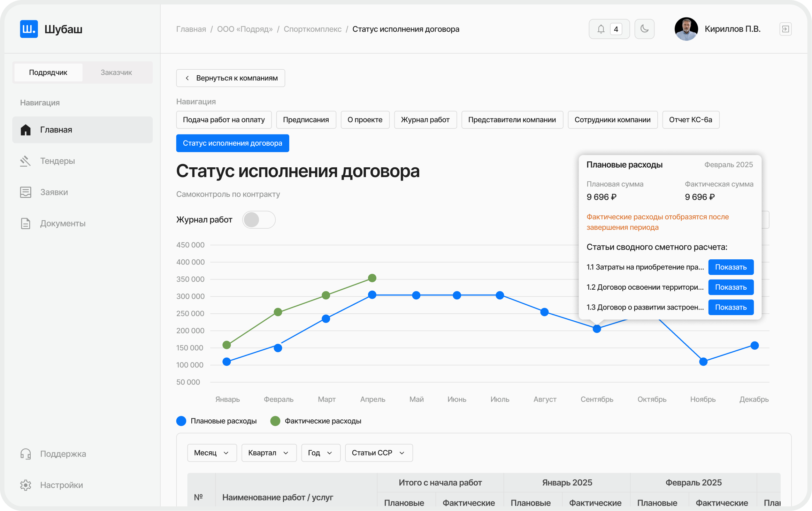This screenshot has height=511, width=812.
Task: Click Показать next to Затраты на приобретение
Action: (x=731, y=267)
